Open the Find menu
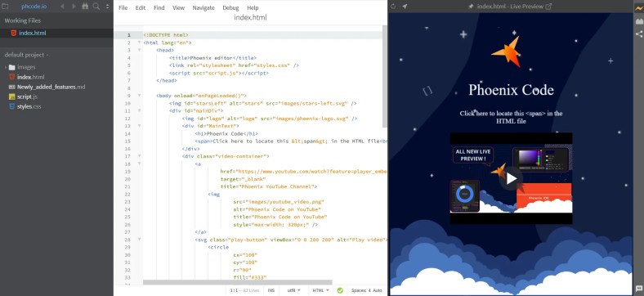Viewport: 644px width, 296px height. [159, 8]
